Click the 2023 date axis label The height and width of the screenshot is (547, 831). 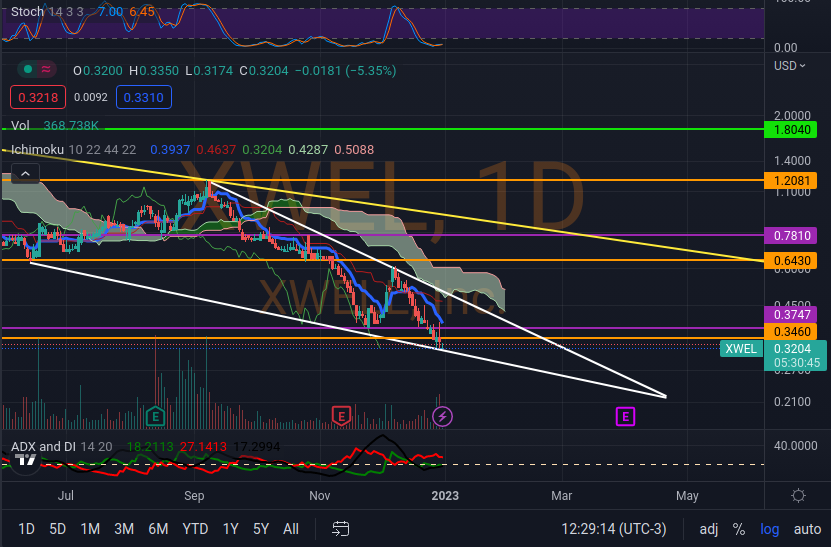445,496
